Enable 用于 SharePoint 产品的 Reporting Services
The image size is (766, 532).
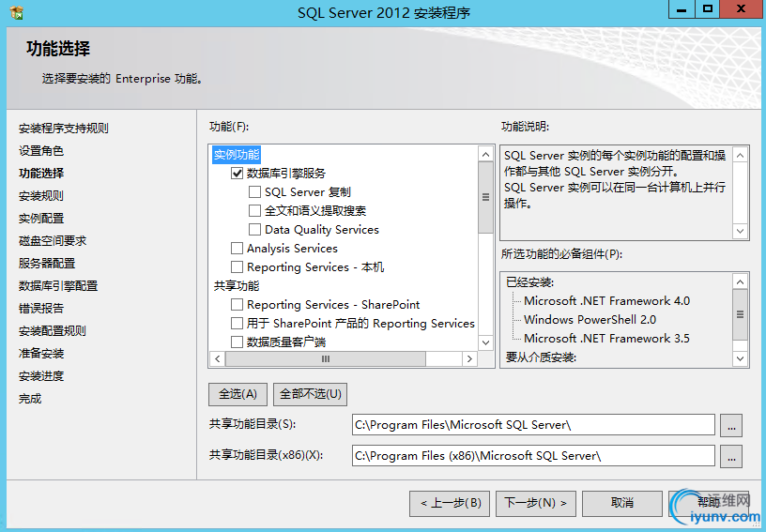coord(237,323)
